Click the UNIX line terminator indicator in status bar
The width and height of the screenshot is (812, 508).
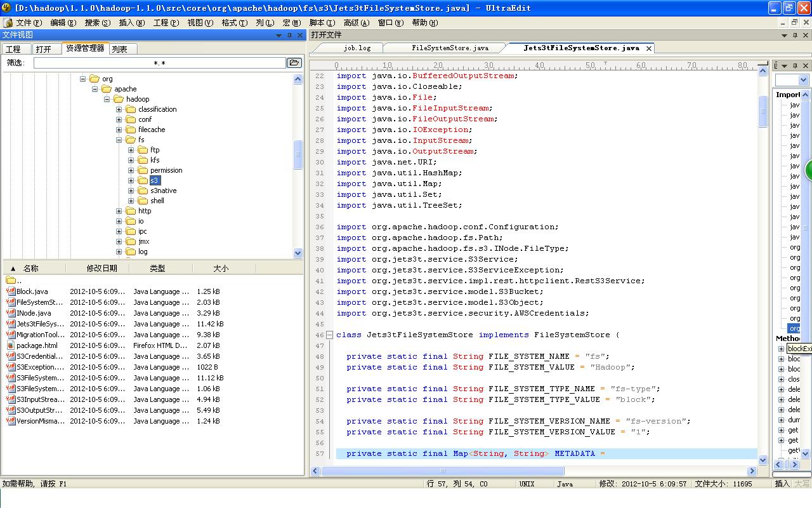527,484
